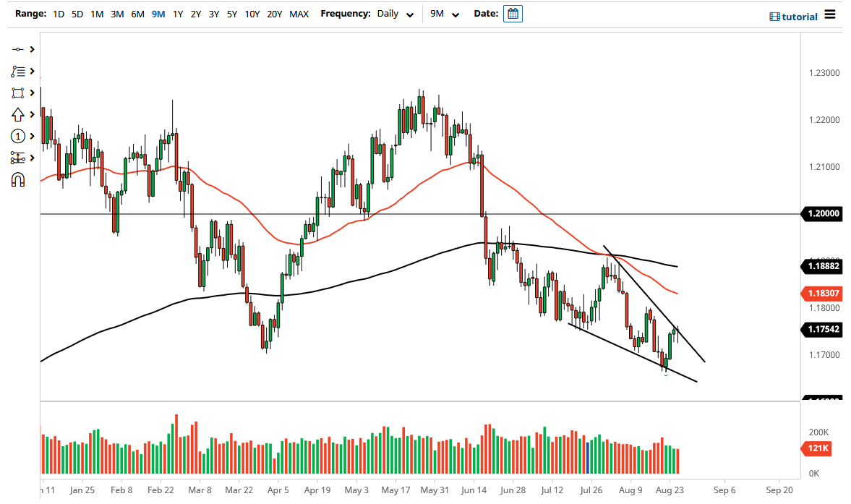This screenshot has height=504, width=851.
Task: Open the hamburger menu
Action: pos(829,14)
